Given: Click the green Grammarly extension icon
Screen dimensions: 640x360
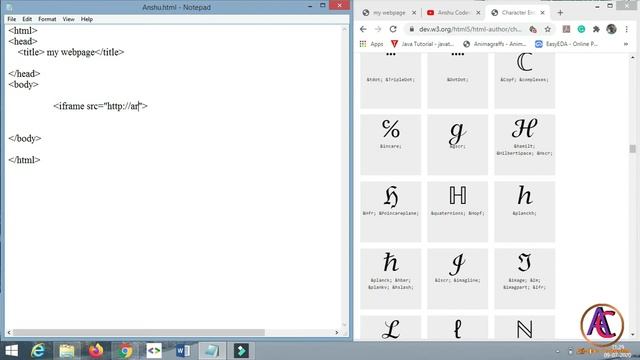Looking at the screenshot, I should [x=581, y=29].
